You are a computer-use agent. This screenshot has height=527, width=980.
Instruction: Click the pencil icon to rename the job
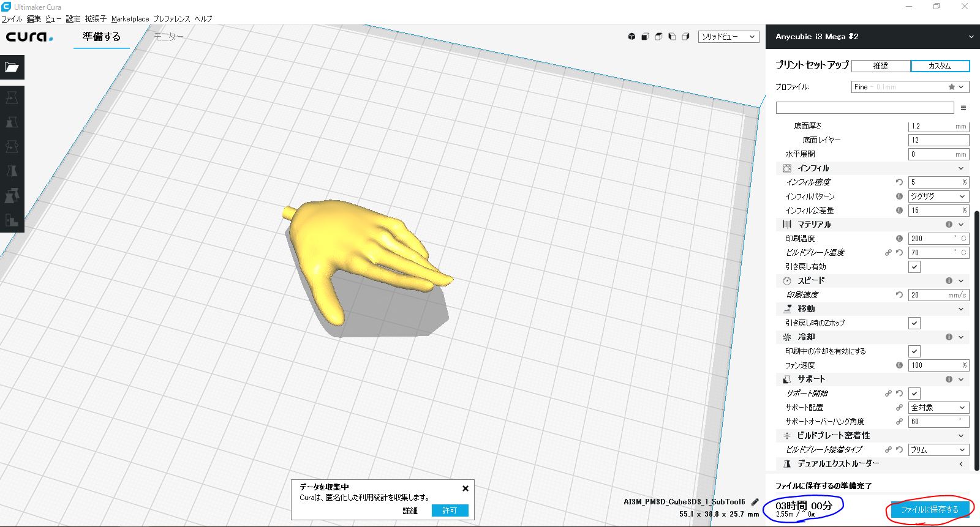tap(755, 502)
